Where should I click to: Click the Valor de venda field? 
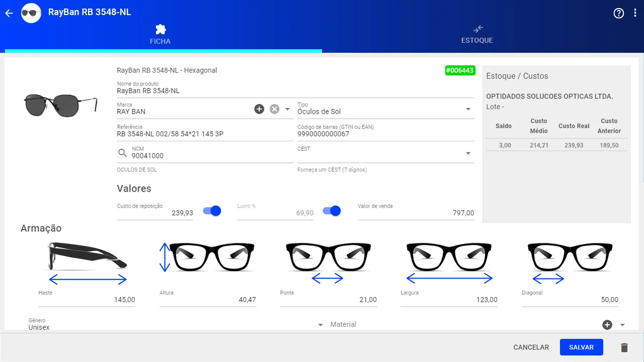[416, 213]
